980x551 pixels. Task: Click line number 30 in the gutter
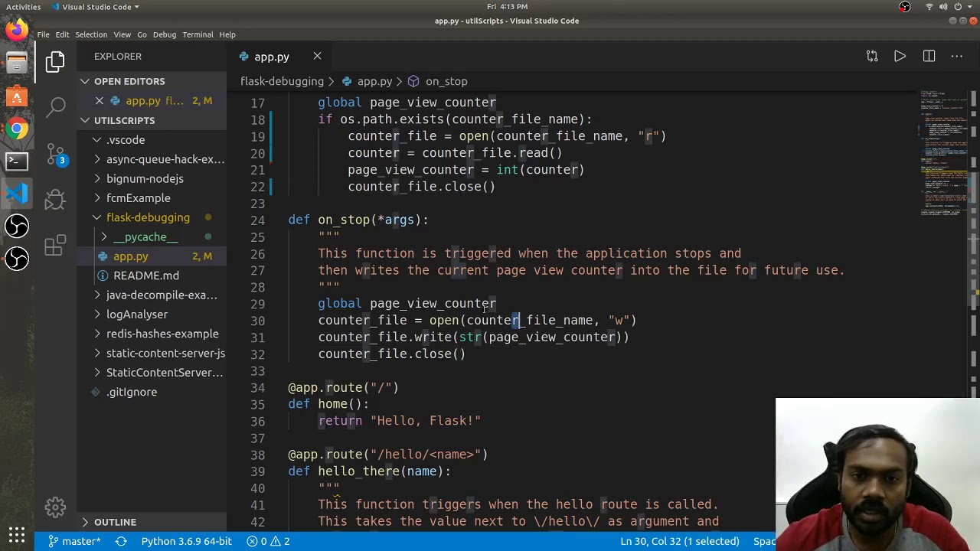click(257, 321)
